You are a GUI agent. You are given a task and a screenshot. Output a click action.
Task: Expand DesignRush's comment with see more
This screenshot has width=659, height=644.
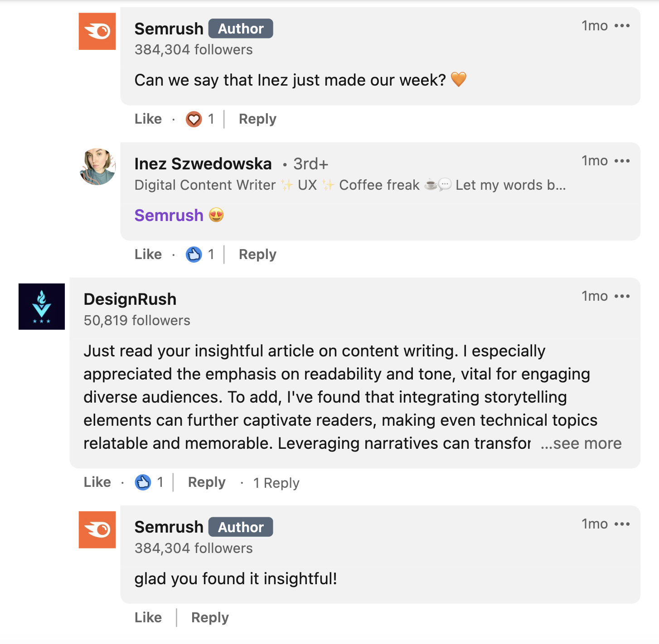(581, 444)
